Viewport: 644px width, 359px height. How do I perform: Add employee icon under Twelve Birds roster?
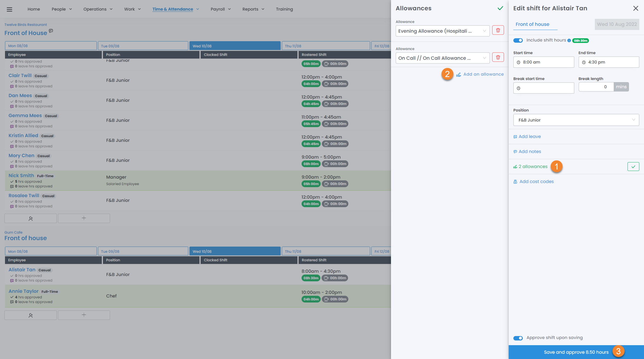click(31, 218)
